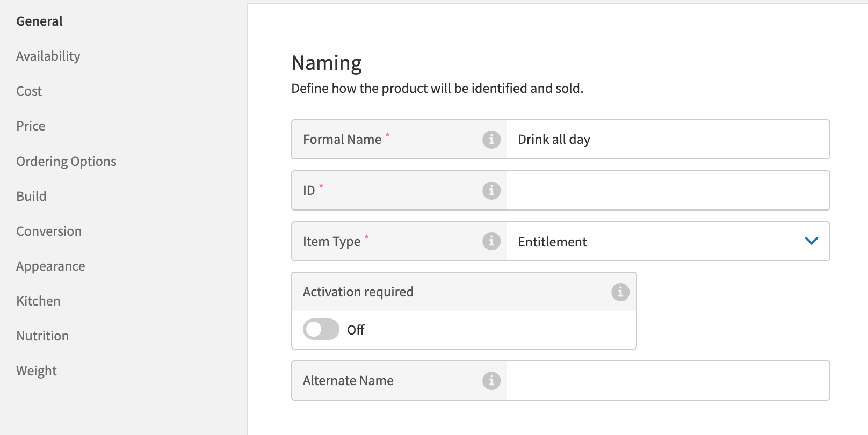This screenshot has width=868, height=435.
Task: Switch to the Conversion section
Action: 49,231
